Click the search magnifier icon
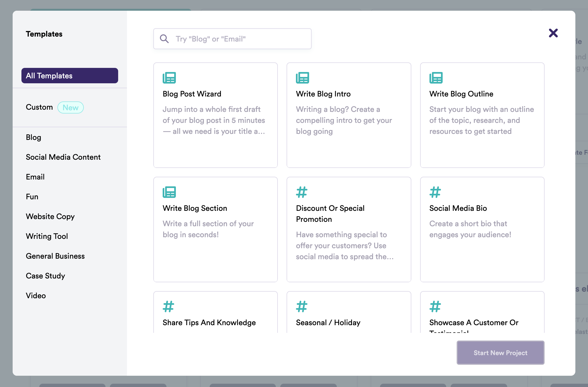Image resolution: width=588 pixels, height=387 pixels. pyautogui.click(x=164, y=39)
